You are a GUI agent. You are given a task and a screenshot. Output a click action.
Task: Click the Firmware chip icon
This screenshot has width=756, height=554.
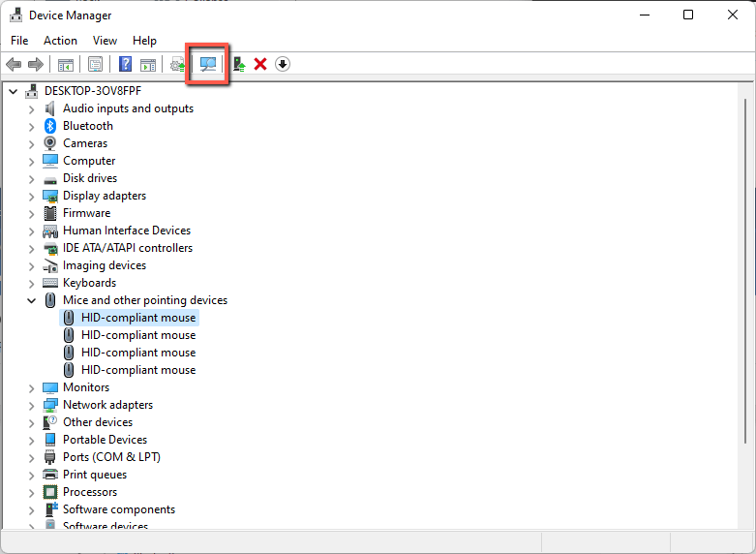pos(50,213)
